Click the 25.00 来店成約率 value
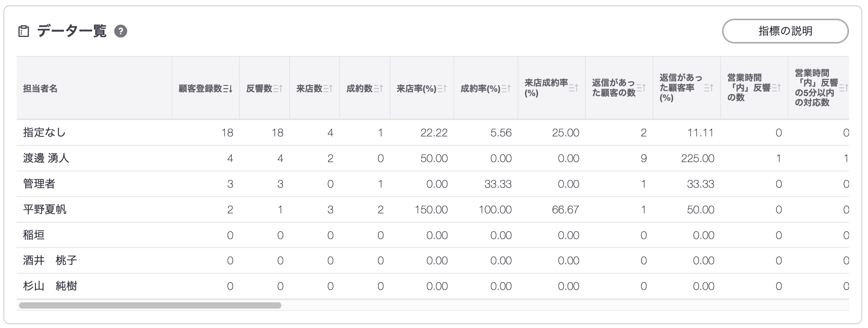868x328 pixels. (566, 133)
